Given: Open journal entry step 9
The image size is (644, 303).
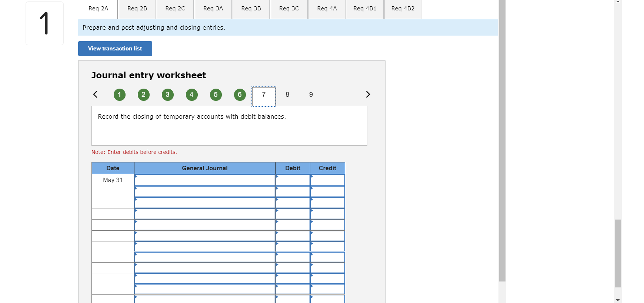Looking at the screenshot, I should (x=311, y=95).
